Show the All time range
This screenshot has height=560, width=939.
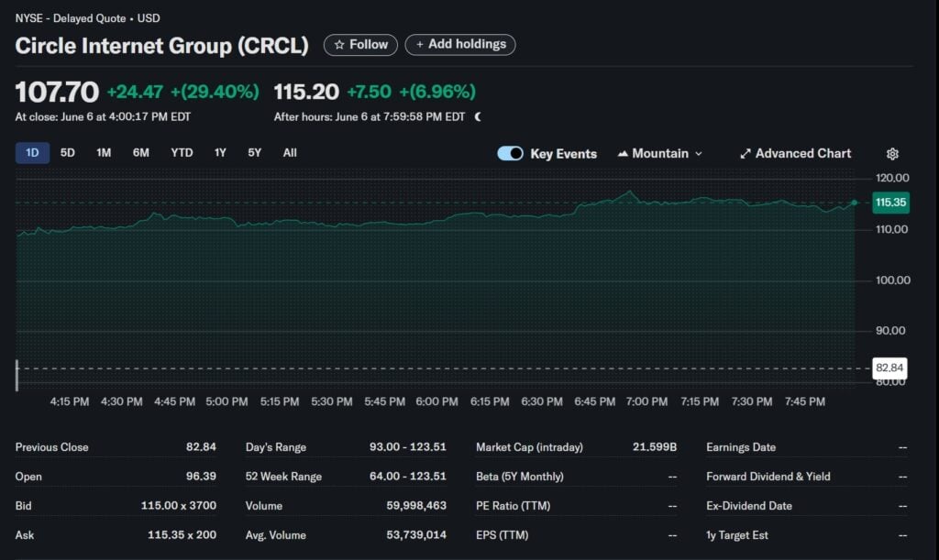[x=290, y=153]
